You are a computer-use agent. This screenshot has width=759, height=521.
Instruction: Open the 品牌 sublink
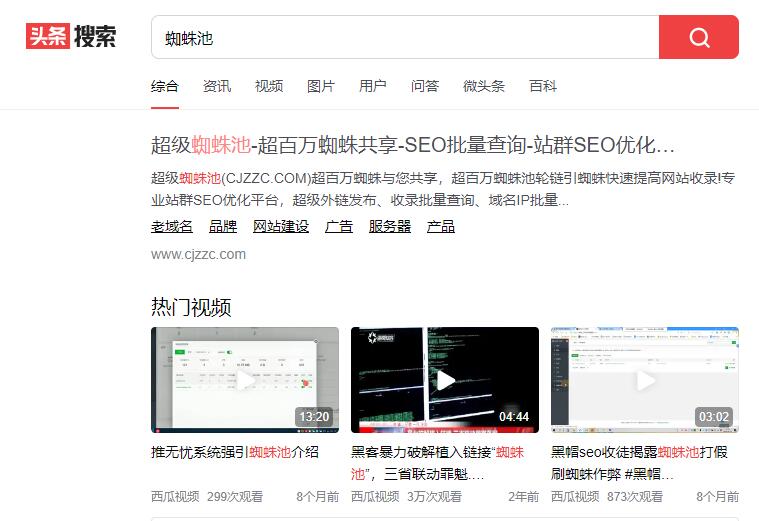[223, 226]
